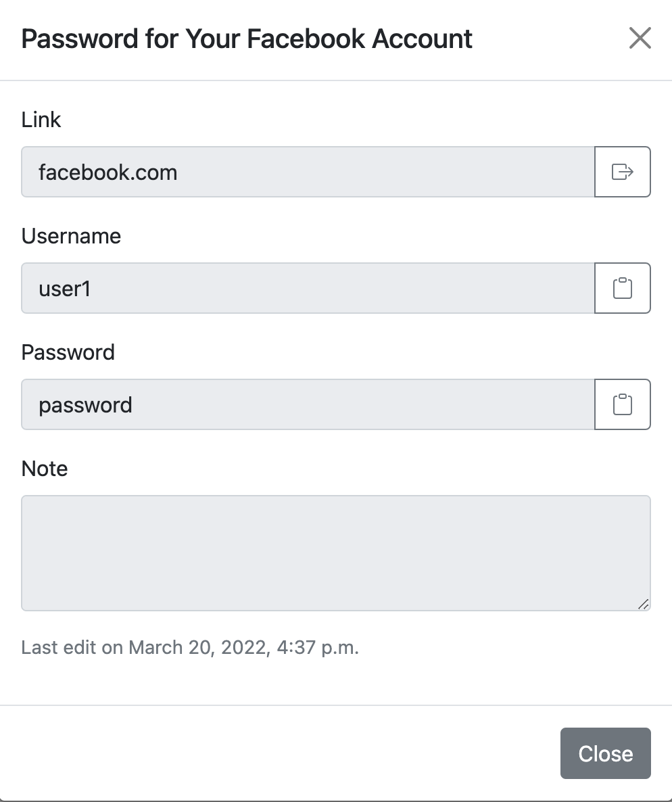Select the Password field text
This screenshot has width=672, height=802.
point(308,404)
